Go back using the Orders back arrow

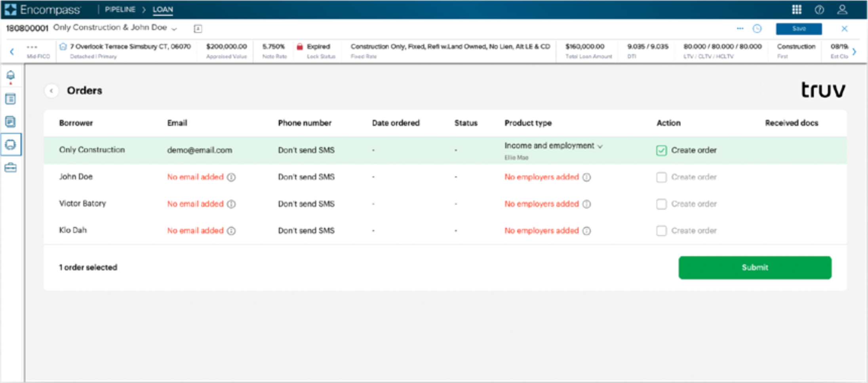(x=51, y=91)
